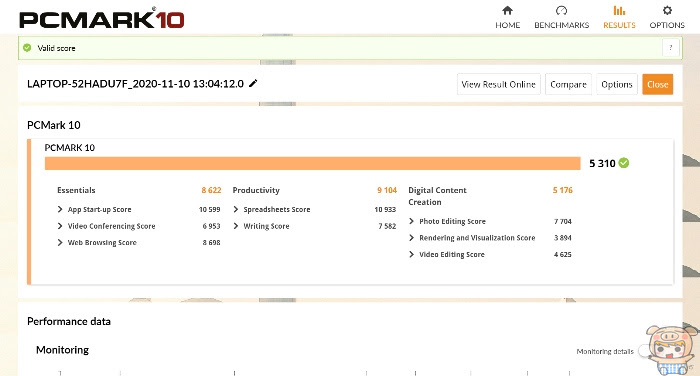Click the green check beside 5 310 score
The height and width of the screenshot is (376, 700).
[624, 163]
